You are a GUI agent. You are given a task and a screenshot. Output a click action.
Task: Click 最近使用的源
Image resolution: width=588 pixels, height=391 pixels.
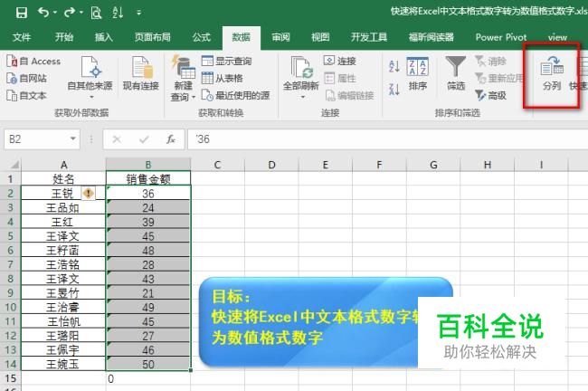(x=235, y=95)
